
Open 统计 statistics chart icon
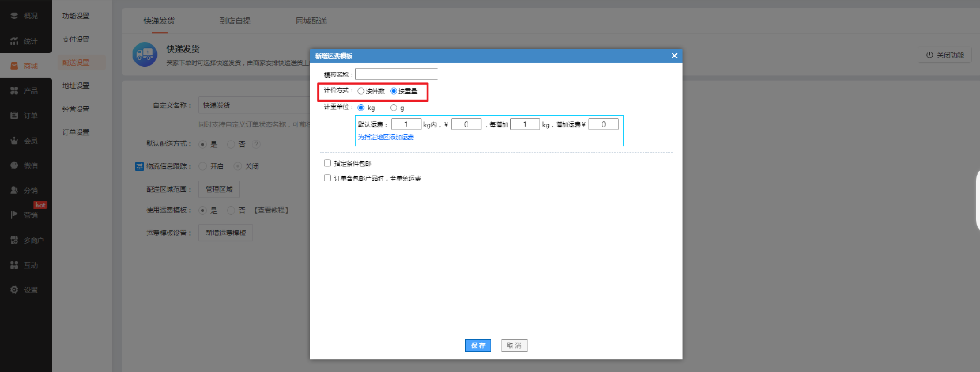[14, 41]
